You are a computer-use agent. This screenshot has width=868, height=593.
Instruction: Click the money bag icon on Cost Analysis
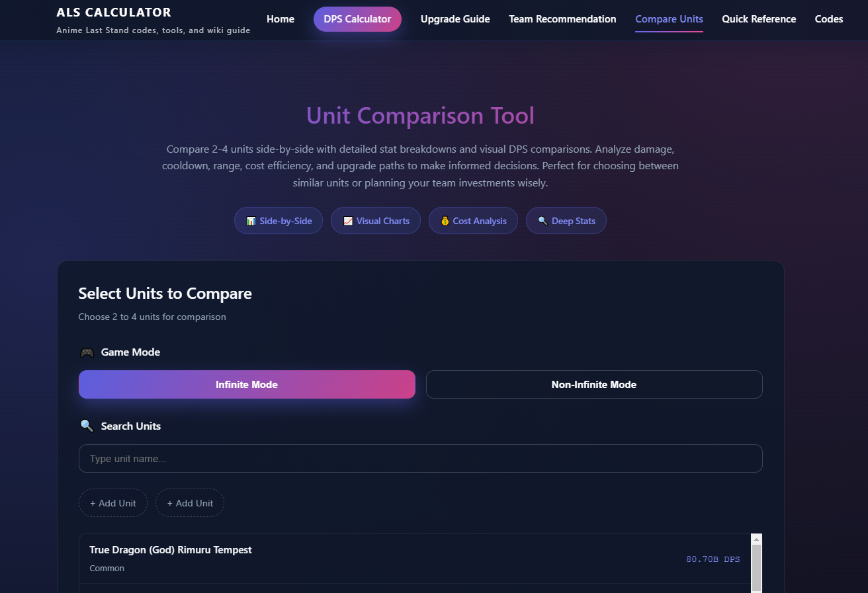[x=445, y=220]
